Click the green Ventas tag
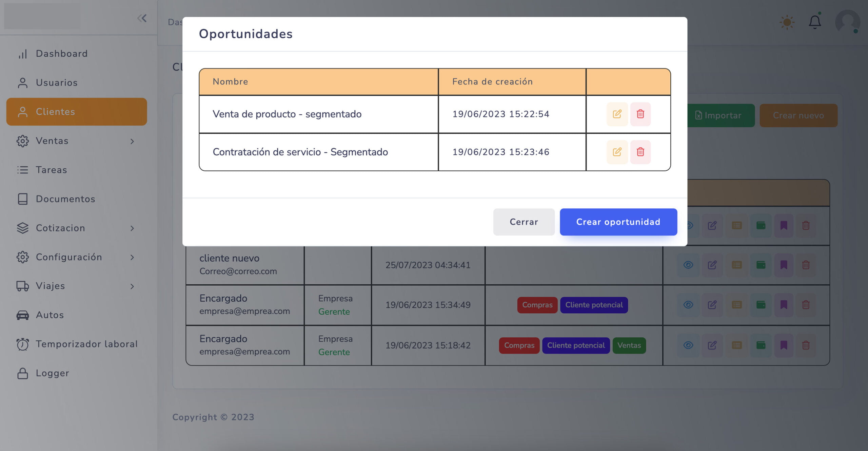Viewport: 868px width, 451px height. click(629, 345)
